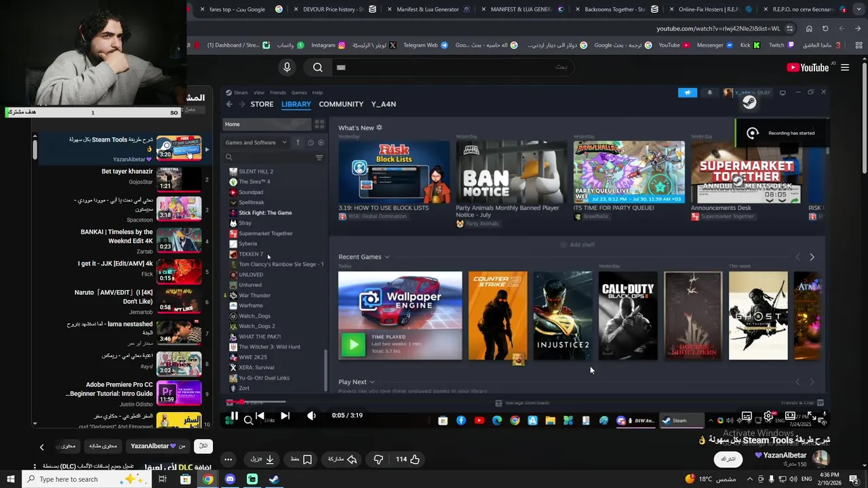
Task: Open LIBRARY tab in Steam video
Action: click(296, 104)
